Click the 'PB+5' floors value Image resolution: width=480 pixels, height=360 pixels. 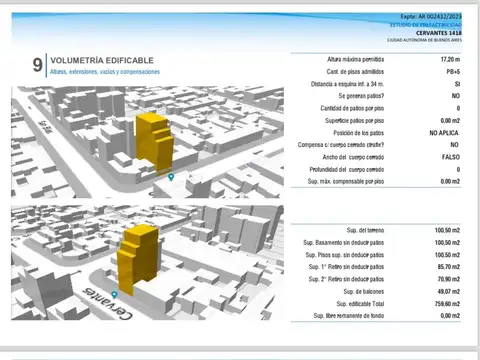click(453, 72)
